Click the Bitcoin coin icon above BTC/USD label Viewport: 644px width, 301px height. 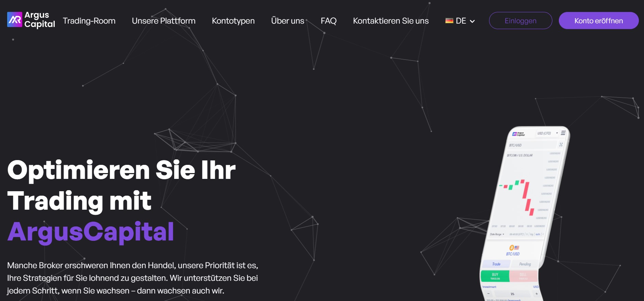click(x=512, y=248)
